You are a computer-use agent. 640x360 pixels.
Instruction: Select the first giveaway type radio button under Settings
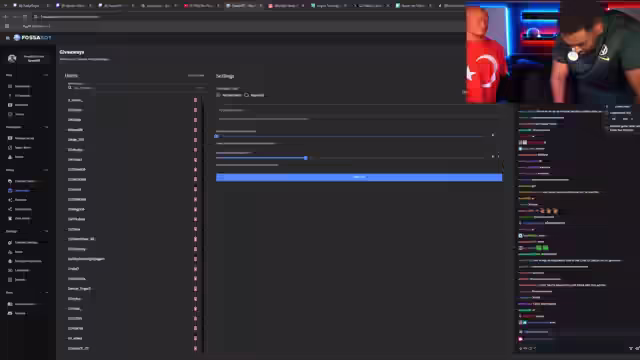pyautogui.click(x=218, y=95)
